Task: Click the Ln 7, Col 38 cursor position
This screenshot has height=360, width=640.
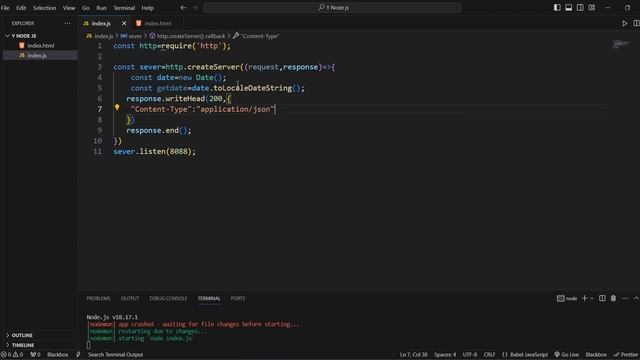Action: tap(413, 355)
